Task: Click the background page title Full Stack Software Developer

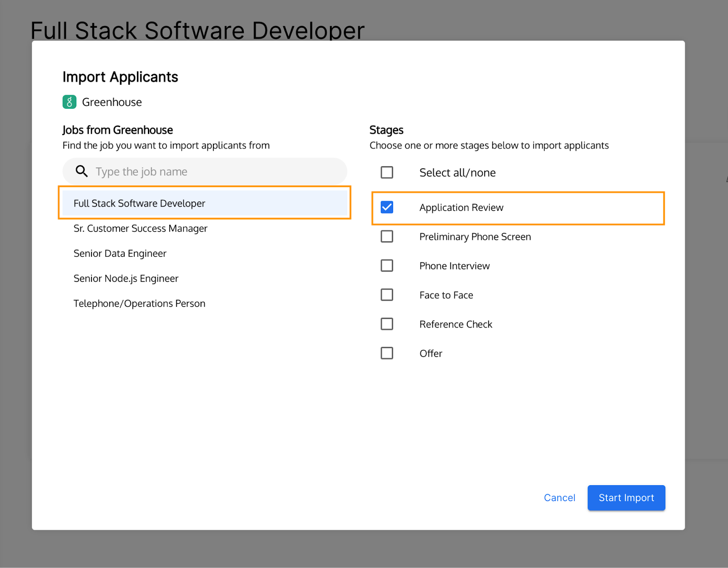Action: pos(197,30)
